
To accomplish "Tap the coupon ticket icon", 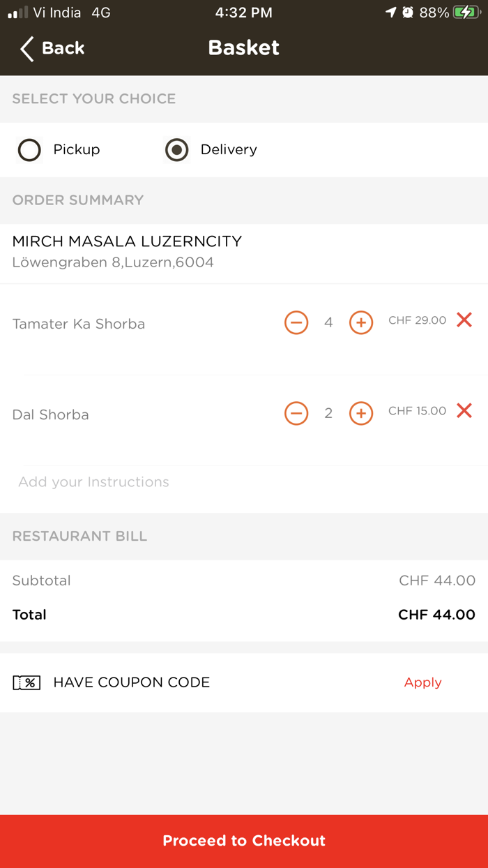I will pyautogui.click(x=26, y=682).
